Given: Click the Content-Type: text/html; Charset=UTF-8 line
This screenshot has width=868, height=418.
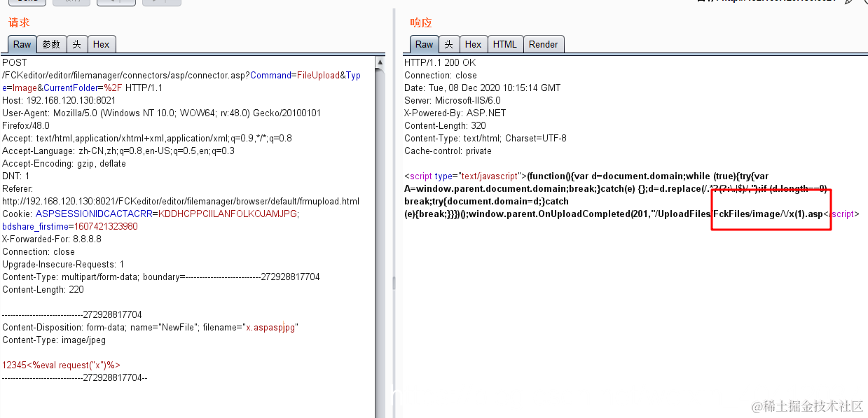Looking at the screenshot, I should 485,138.
